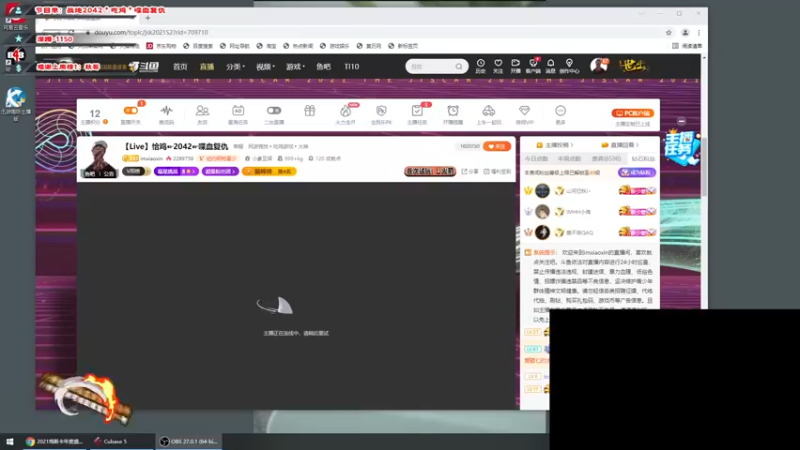Screen dimensions: 800x450
Task: Click 福利签到 link below title
Action: [497, 171]
